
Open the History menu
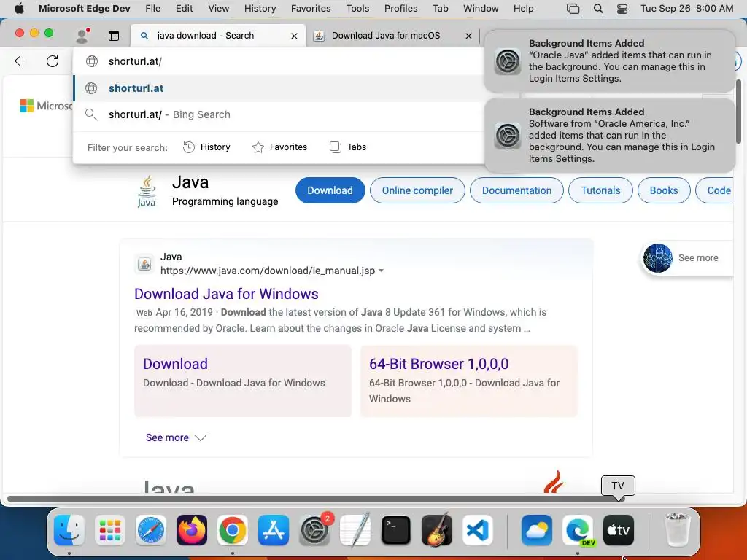260,8
